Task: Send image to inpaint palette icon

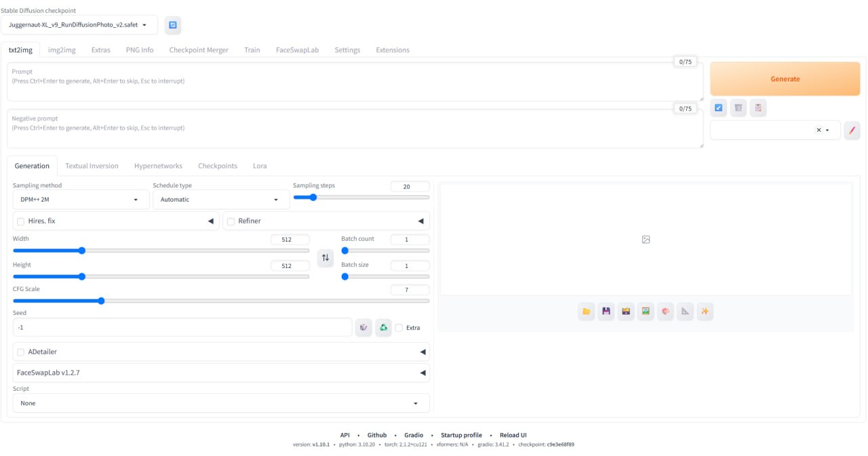Action: pyautogui.click(x=665, y=311)
